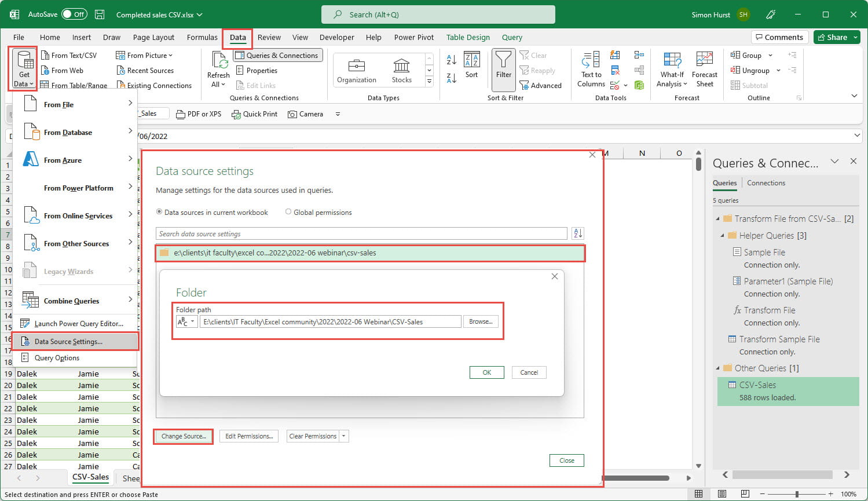Click the Change Source button

184,436
